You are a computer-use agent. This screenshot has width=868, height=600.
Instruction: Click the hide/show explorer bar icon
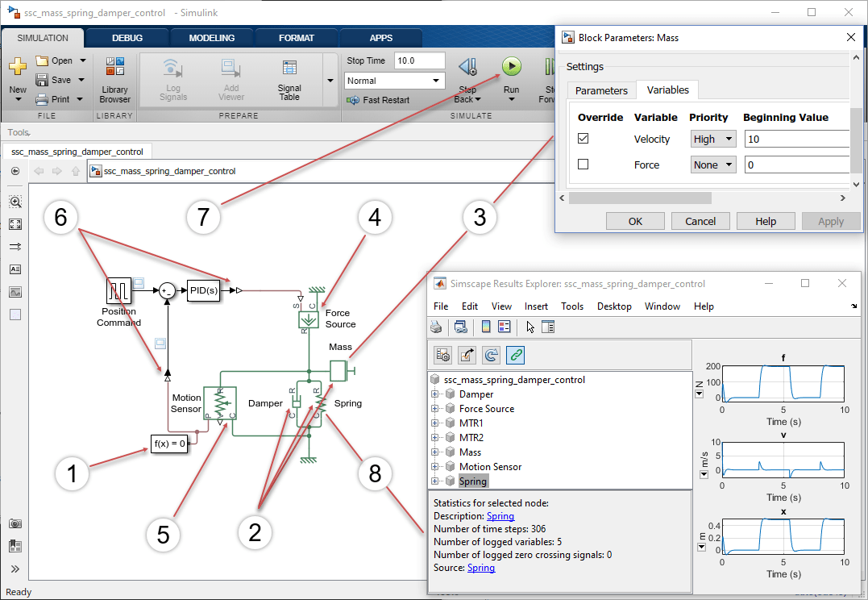15,171
